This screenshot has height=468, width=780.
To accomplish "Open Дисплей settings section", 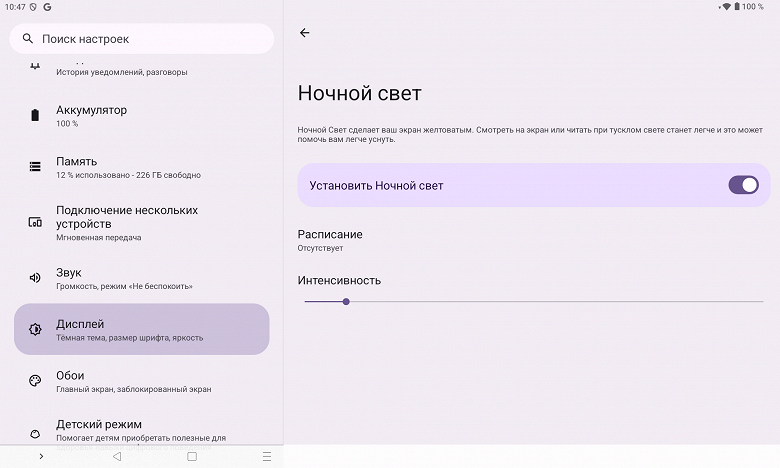I will pos(141,329).
